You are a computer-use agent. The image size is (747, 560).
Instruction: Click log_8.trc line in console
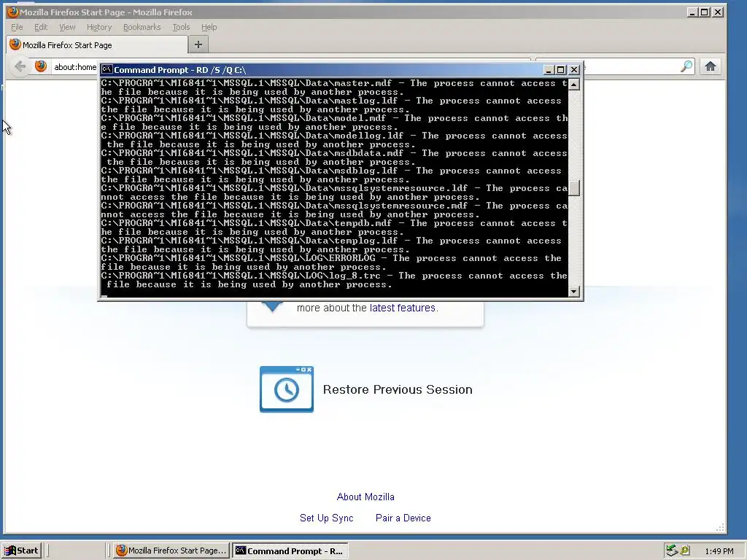(x=334, y=280)
